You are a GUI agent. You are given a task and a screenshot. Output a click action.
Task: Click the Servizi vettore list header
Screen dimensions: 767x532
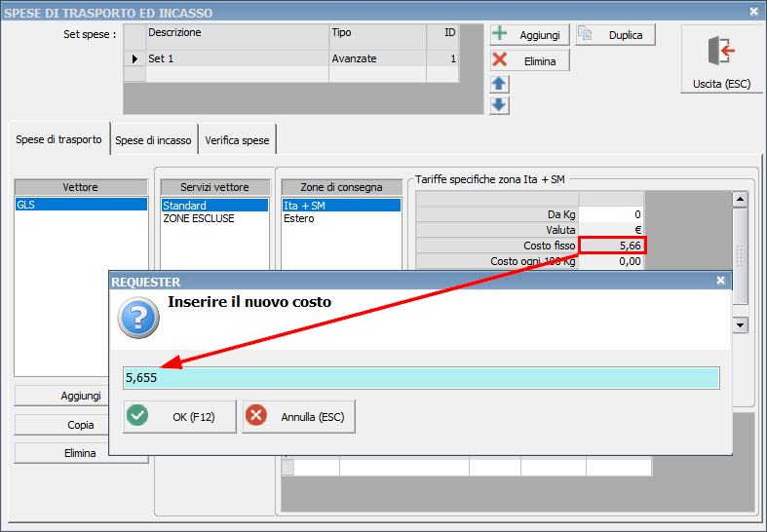coord(214,187)
